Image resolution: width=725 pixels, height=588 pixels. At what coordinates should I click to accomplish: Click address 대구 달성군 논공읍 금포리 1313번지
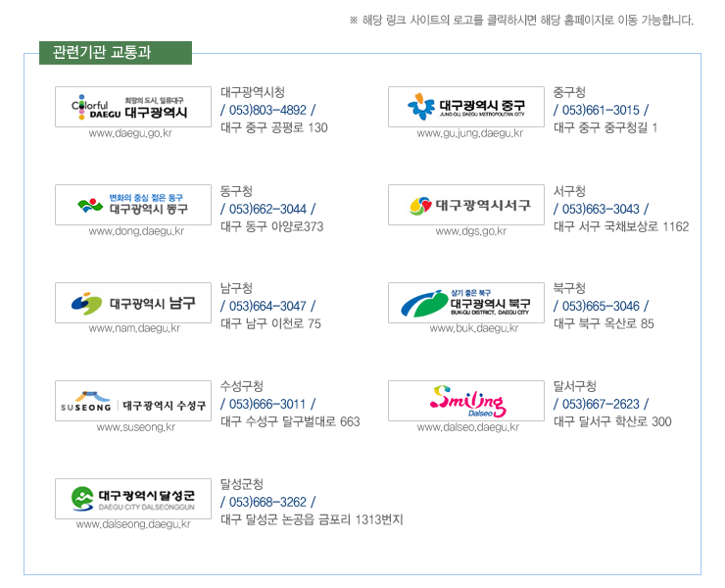pyautogui.click(x=312, y=519)
